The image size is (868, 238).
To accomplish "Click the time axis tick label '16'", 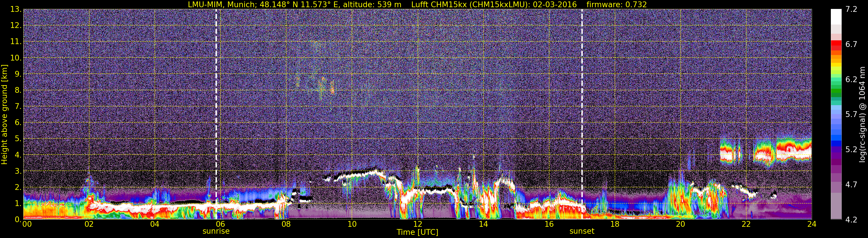I will 549,224.
